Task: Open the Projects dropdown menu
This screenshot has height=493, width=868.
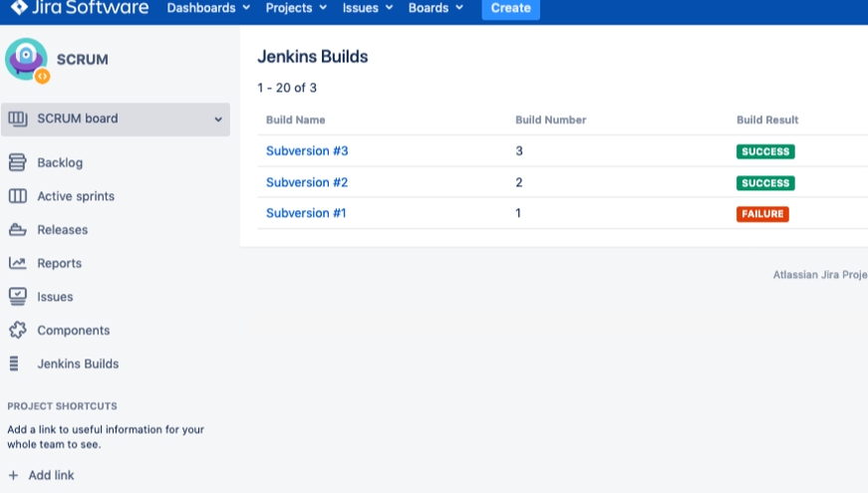Action: coord(296,8)
